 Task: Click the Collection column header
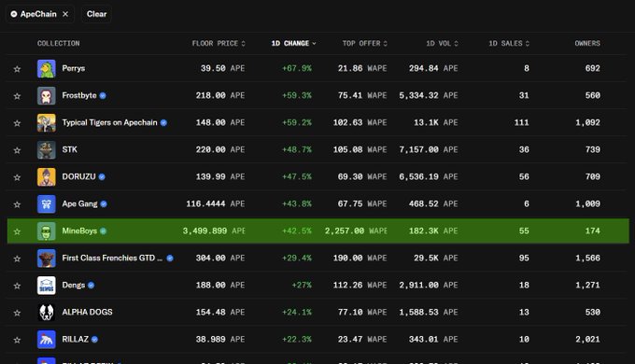58,43
